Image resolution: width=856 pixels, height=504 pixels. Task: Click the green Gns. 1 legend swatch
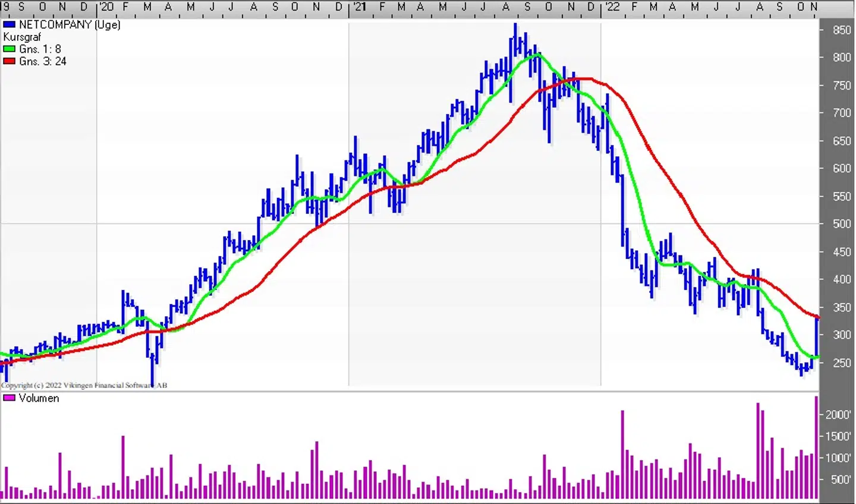coord(9,49)
